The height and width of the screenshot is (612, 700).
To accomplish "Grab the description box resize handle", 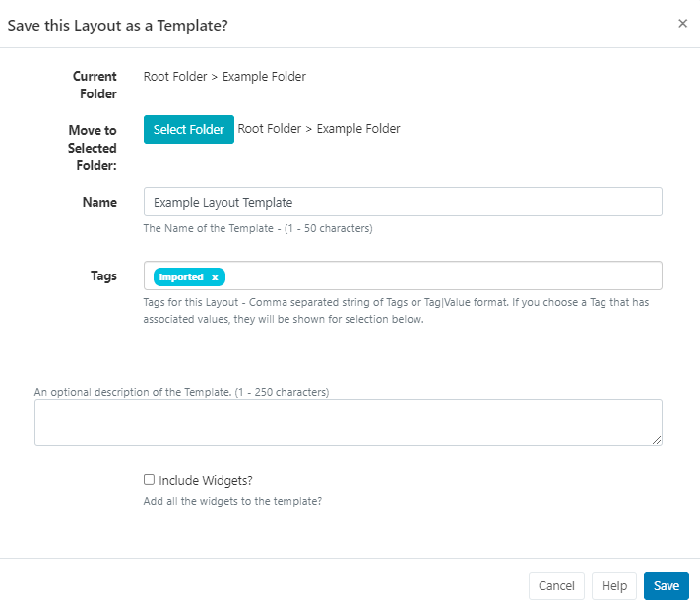I will point(657,440).
